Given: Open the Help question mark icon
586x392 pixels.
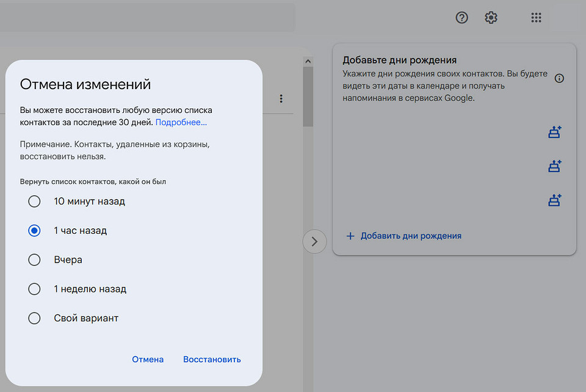Looking at the screenshot, I should coord(461,18).
